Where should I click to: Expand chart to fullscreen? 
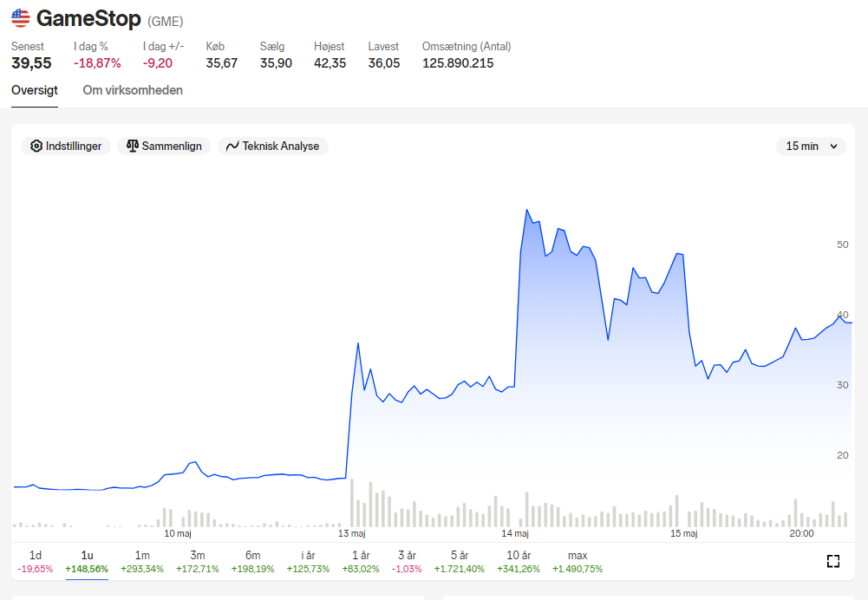tap(833, 561)
